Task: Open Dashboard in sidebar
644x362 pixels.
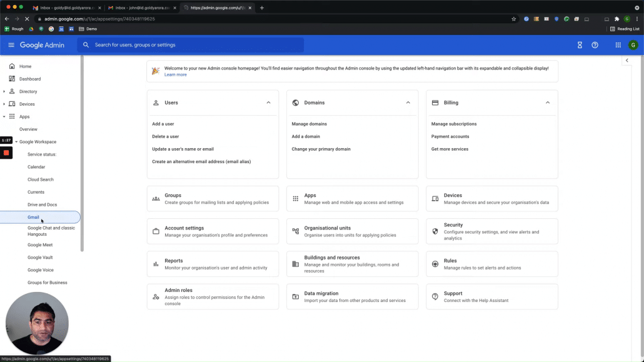Action: (x=30, y=79)
